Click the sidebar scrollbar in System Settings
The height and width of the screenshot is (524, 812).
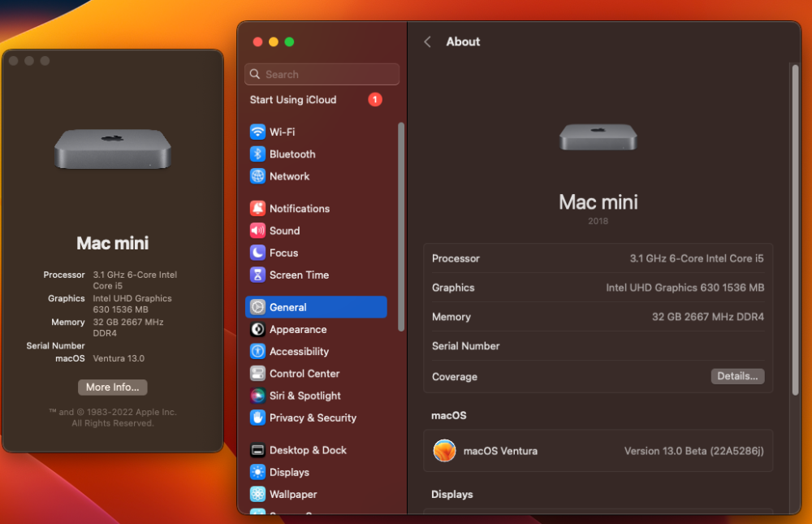[x=401, y=227]
